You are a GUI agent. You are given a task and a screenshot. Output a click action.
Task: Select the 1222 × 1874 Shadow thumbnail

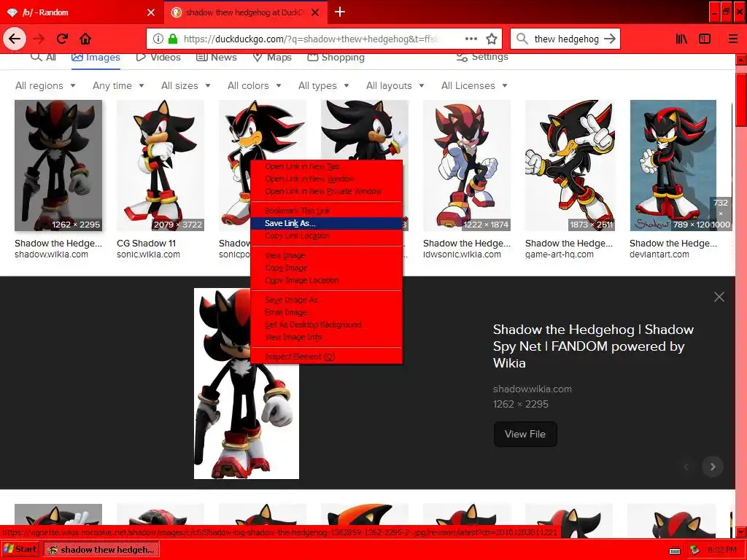[x=467, y=166]
